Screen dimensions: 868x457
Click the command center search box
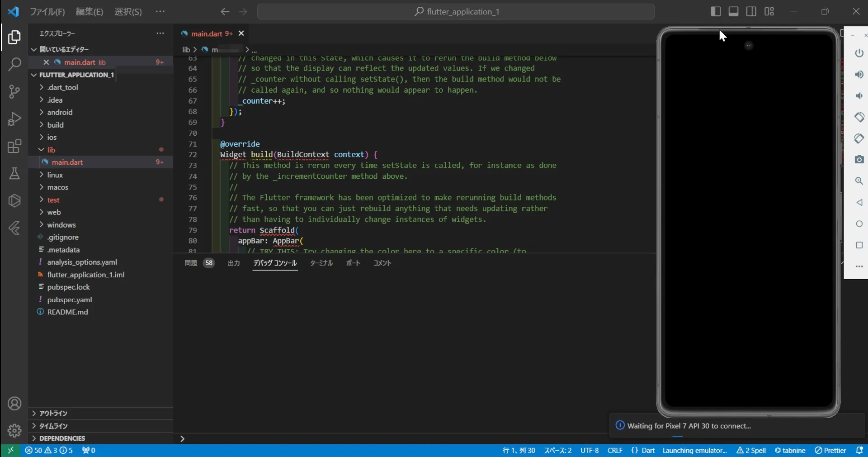[456, 12]
